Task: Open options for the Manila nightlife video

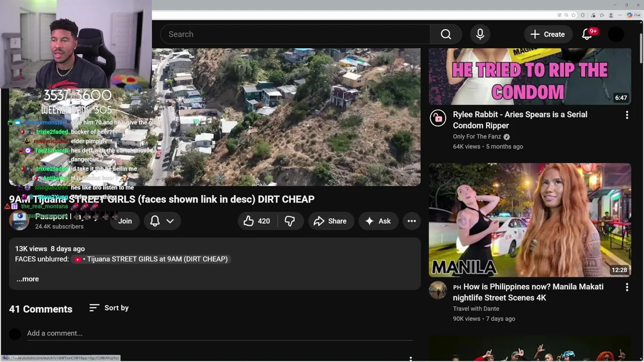Action: click(x=627, y=287)
